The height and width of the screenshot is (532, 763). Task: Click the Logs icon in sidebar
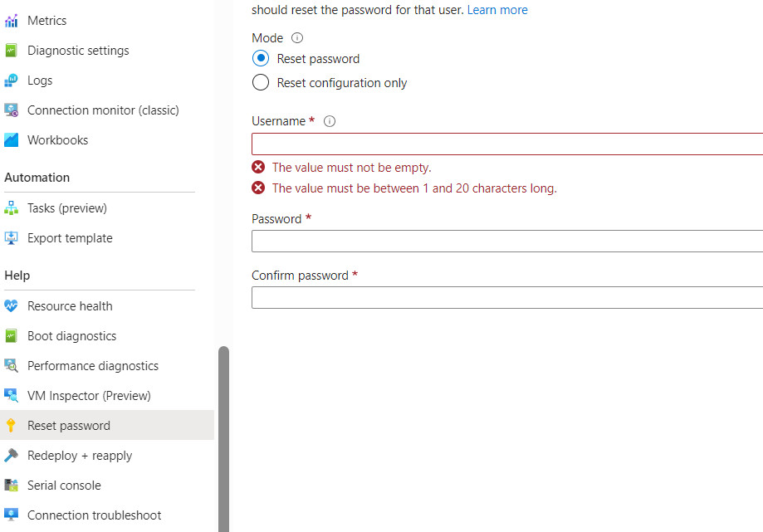pyautogui.click(x=11, y=81)
